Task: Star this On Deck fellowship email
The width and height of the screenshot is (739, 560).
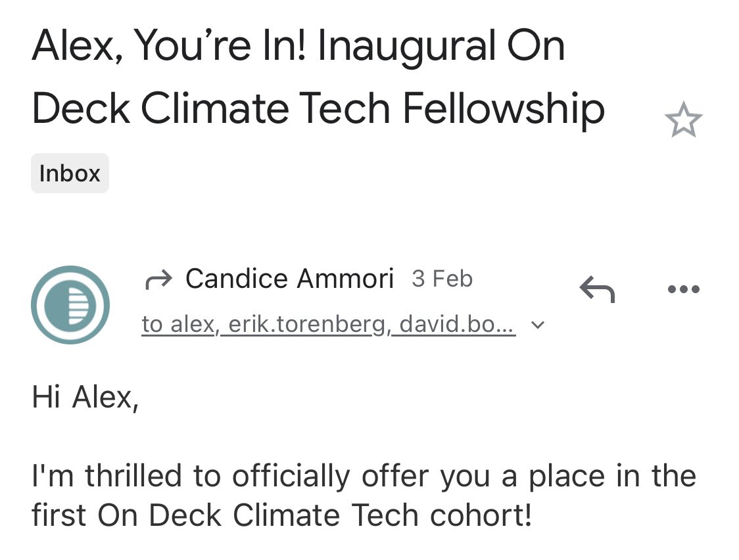Action: click(683, 120)
